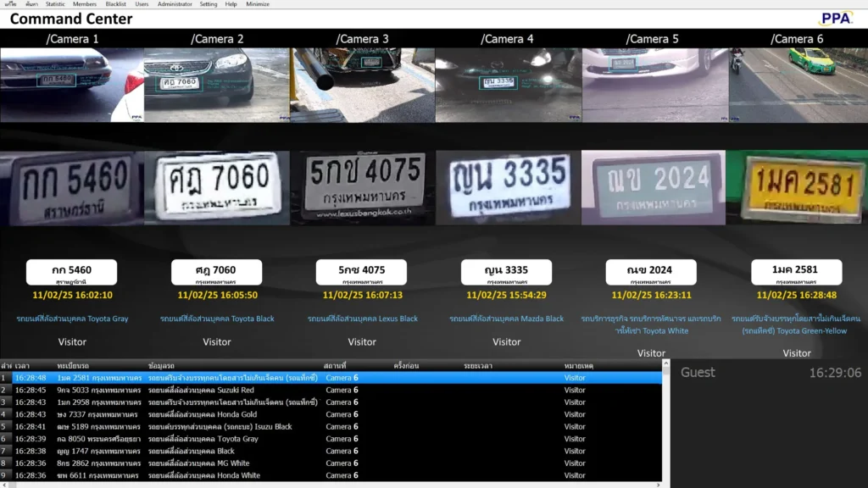Click the log list vertical scrollbar
This screenshot has height=488, width=868.
click(x=665, y=424)
